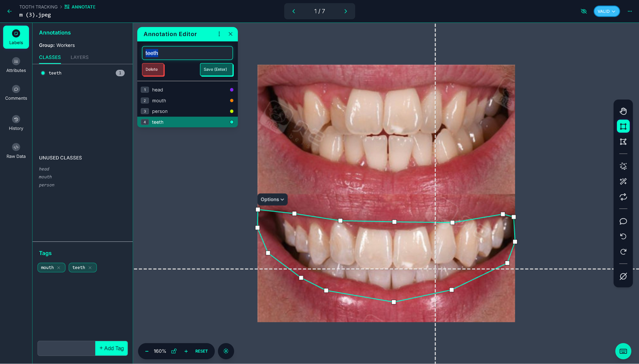Open keyboard shortcuts button
The image size is (639, 364).
click(623, 351)
